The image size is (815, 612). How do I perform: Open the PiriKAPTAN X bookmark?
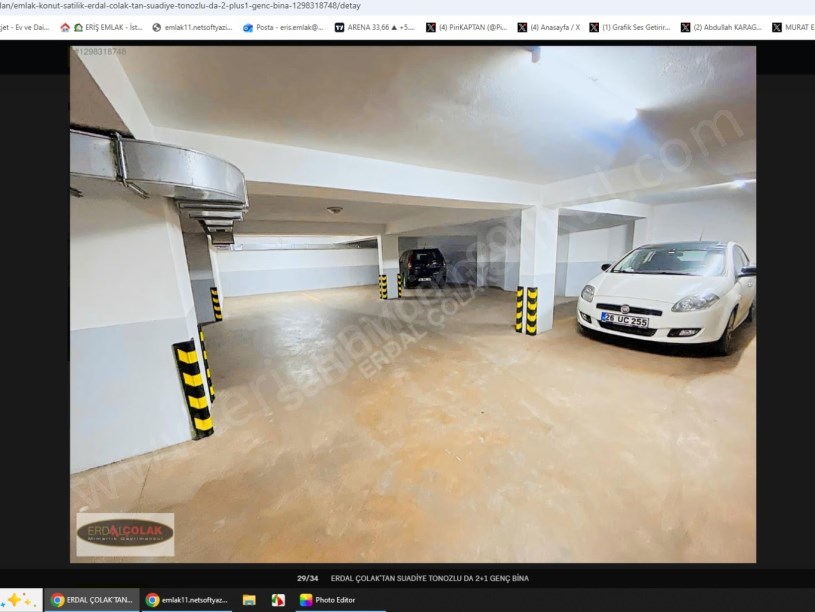pyautogui.click(x=466, y=27)
